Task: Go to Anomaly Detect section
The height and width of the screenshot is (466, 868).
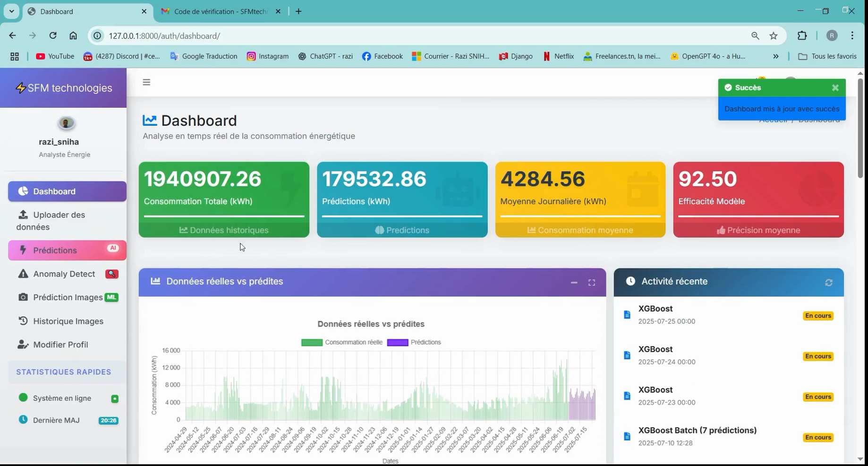Action: pyautogui.click(x=64, y=274)
